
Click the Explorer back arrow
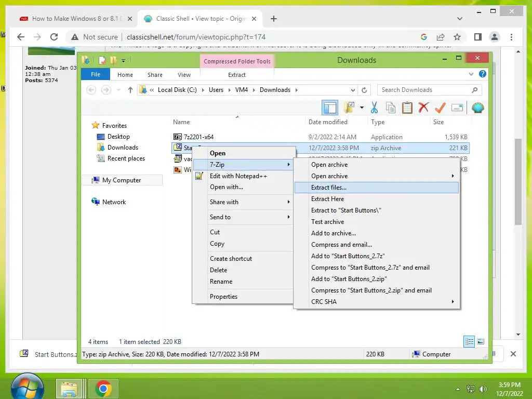point(91,90)
